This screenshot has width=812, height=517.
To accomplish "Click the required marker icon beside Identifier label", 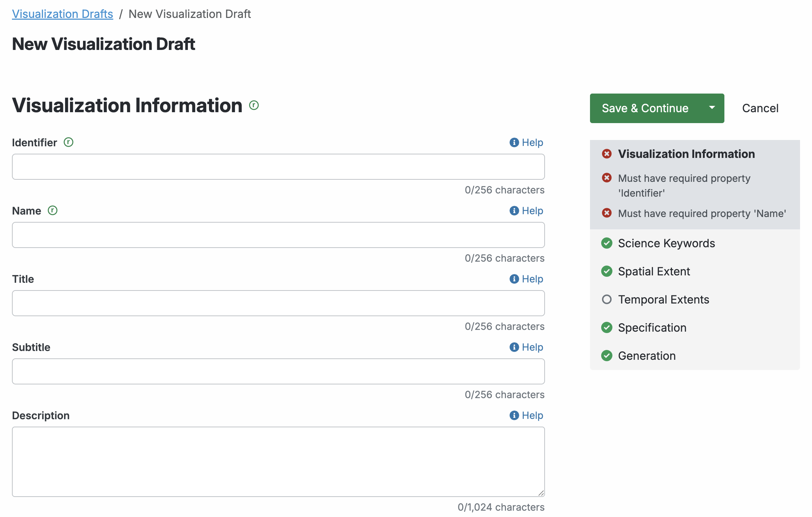I will pyautogui.click(x=68, y=142).
